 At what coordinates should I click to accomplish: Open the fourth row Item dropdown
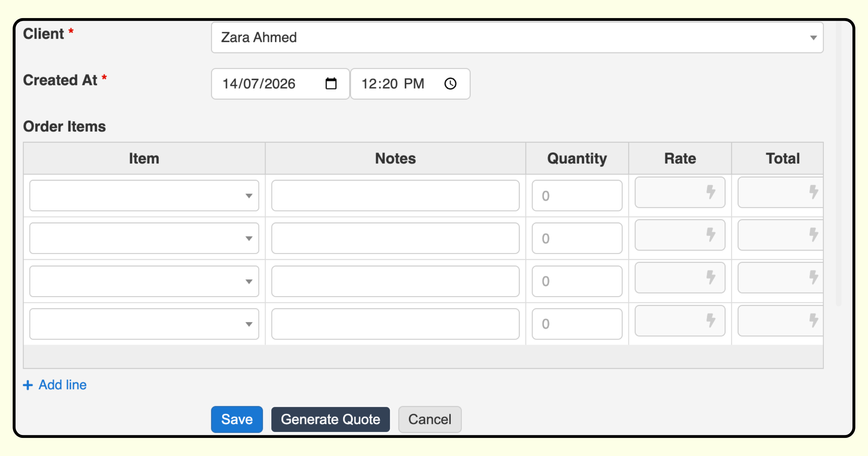click(x=144, y=324)
